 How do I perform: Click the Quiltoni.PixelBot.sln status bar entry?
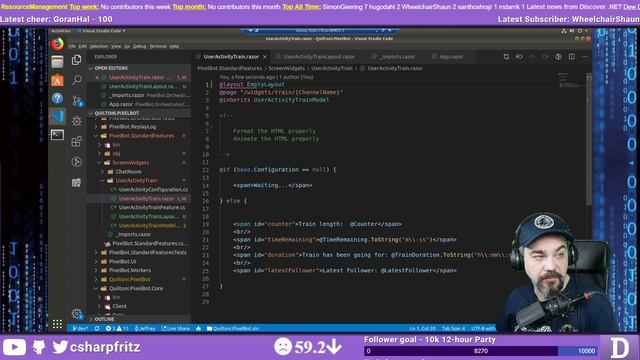233,328
